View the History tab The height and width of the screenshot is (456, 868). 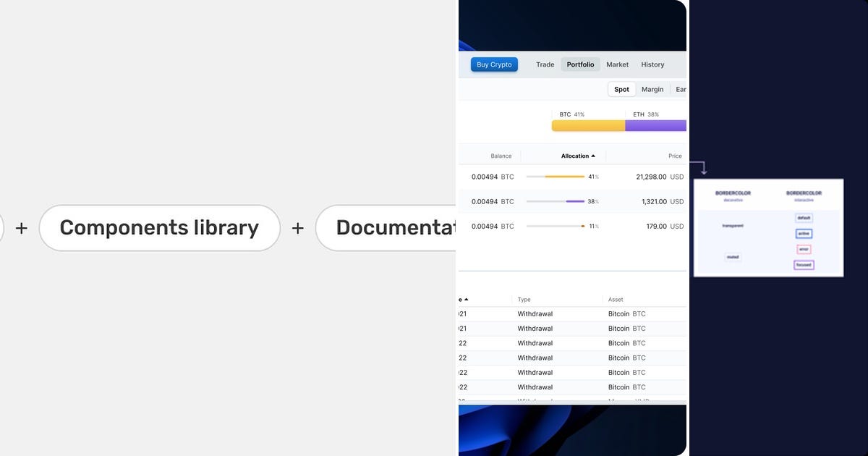652,64
